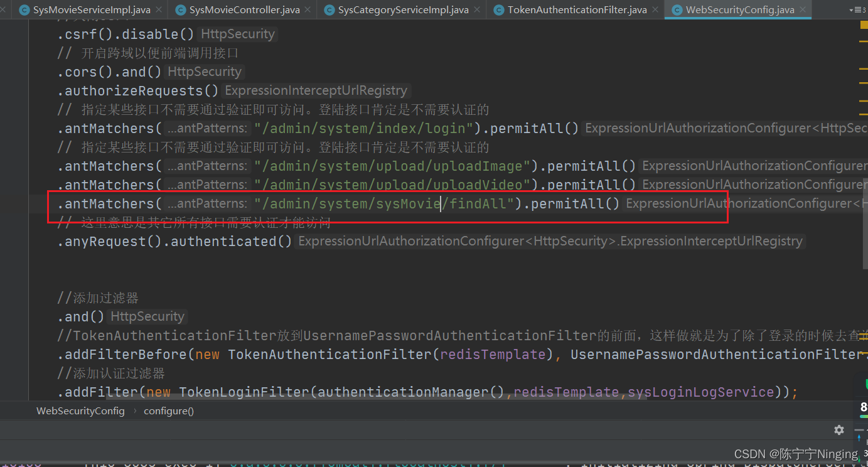Open the tool window gear settings
The width and height of the screenshot is (868, 467).
[x=839, y=430]
